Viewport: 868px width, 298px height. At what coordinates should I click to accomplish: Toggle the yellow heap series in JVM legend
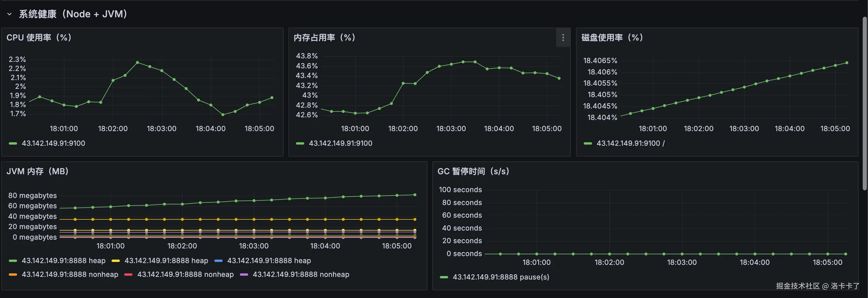point(166,261)
